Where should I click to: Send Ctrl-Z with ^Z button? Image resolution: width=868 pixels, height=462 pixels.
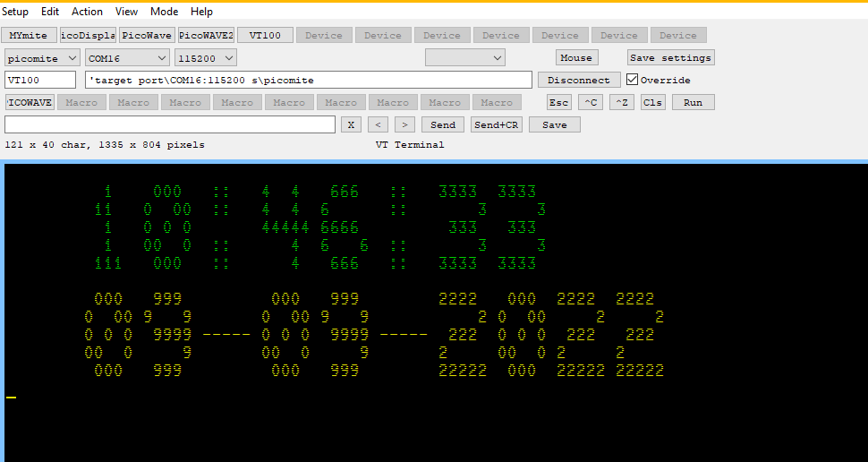point(622,103)
